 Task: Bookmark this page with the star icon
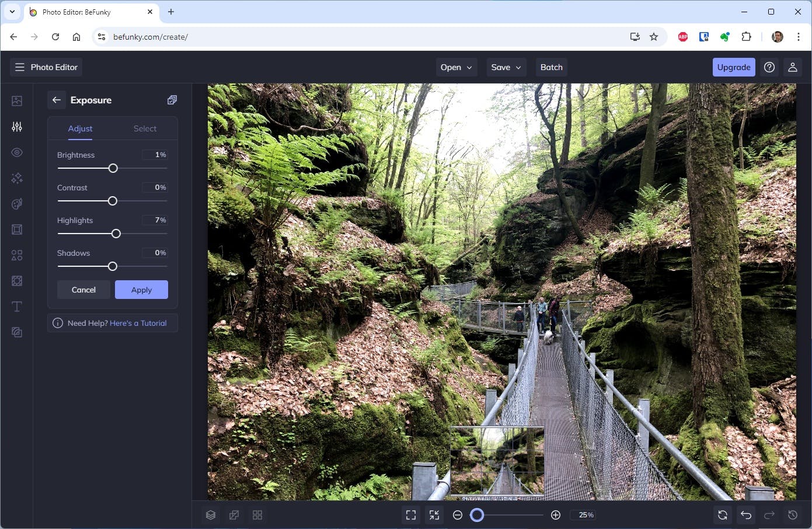(654, 37)
